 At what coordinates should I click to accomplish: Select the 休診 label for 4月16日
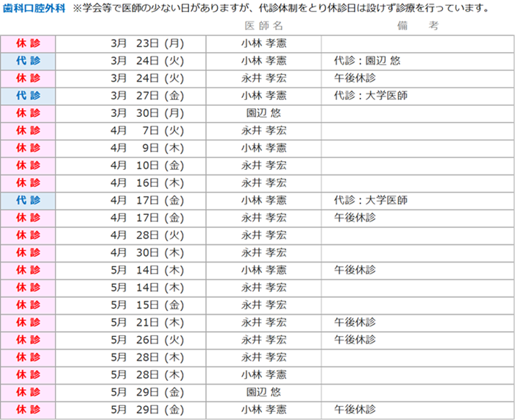[29, 182]
